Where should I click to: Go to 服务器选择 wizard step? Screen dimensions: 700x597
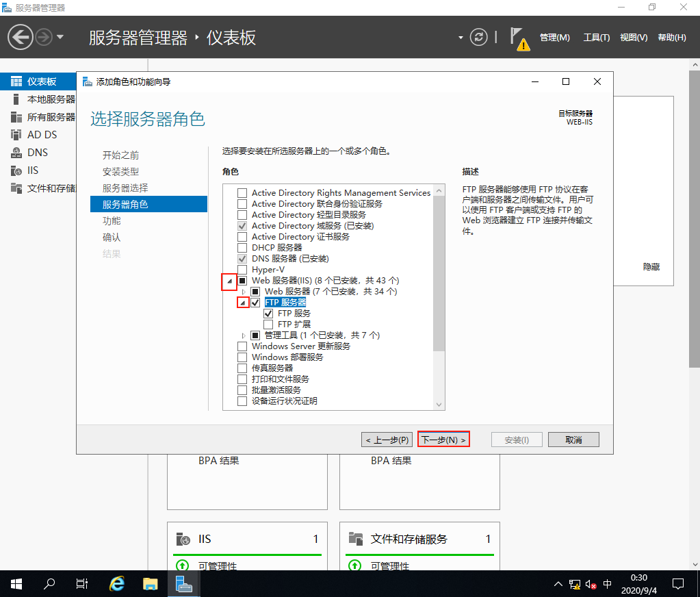coord(125,188)
